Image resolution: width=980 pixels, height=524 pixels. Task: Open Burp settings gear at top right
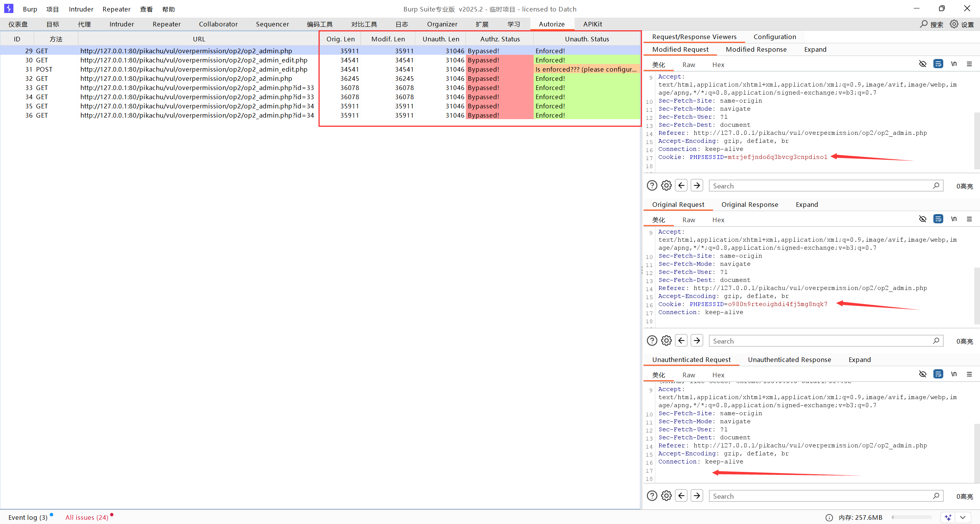[x=954, y=24]
